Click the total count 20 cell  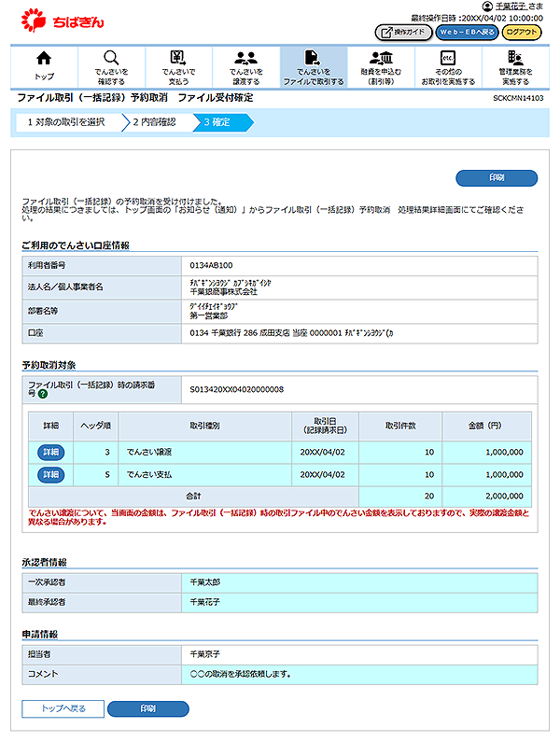400,497
